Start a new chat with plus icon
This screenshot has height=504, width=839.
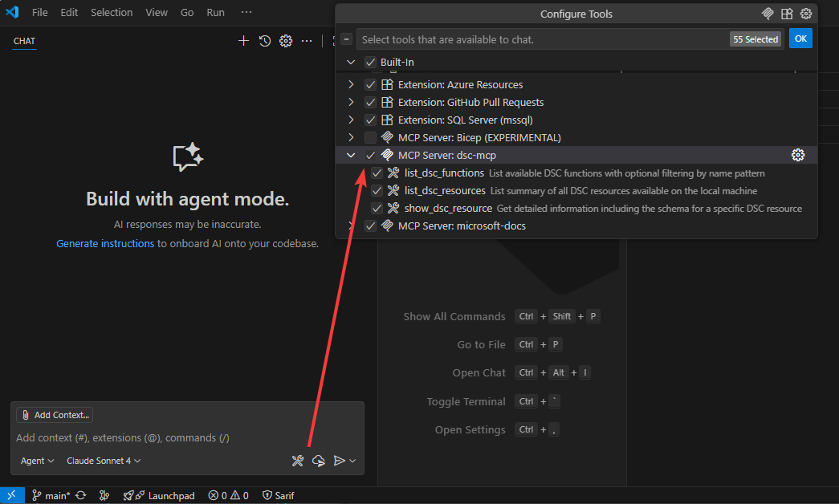click(244, 41)
